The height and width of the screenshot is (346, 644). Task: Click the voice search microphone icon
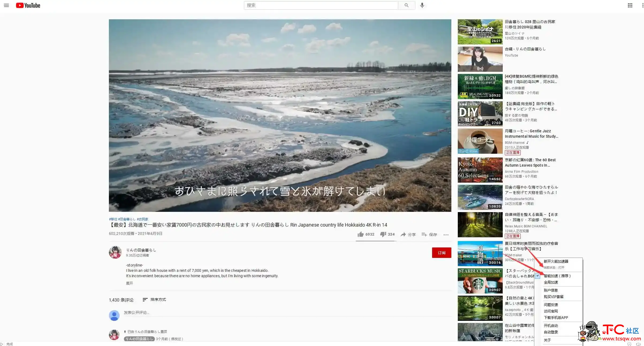[x=422, y=5]
